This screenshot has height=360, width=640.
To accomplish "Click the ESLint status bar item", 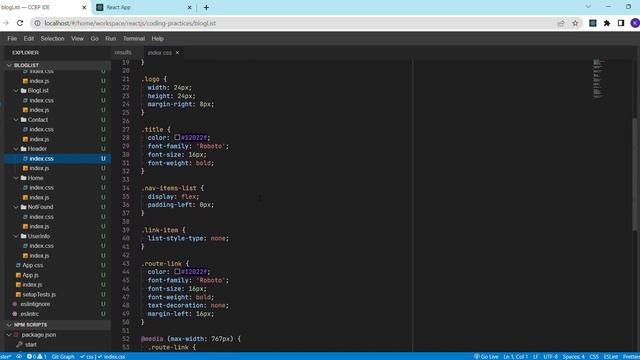I will pos(611,356).
